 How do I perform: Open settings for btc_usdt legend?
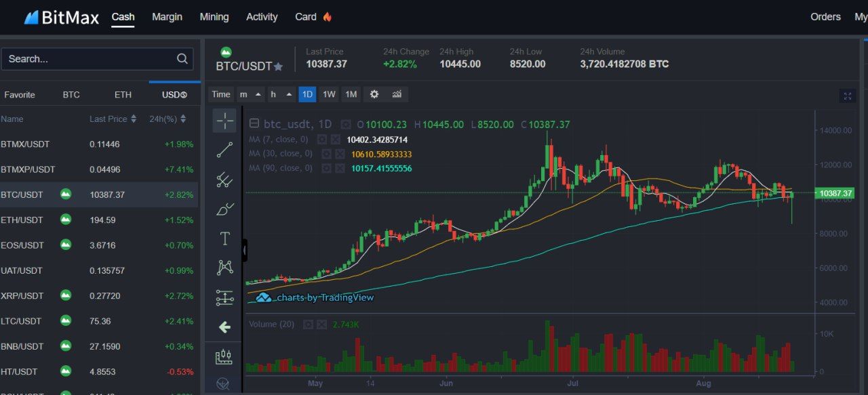[346, 125]
